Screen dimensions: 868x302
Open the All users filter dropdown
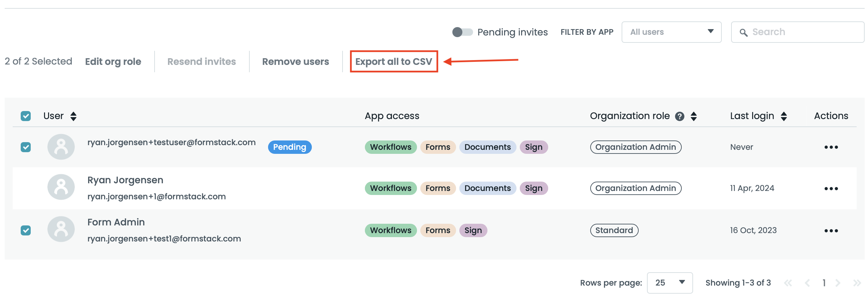[x=671, y=32]
